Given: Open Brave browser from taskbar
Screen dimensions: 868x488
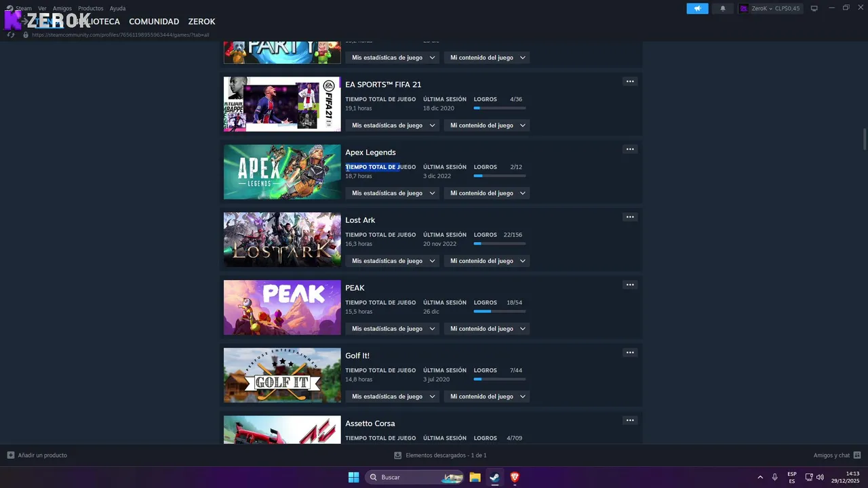Looking at the screenshot, I should (x=515, y=477).
